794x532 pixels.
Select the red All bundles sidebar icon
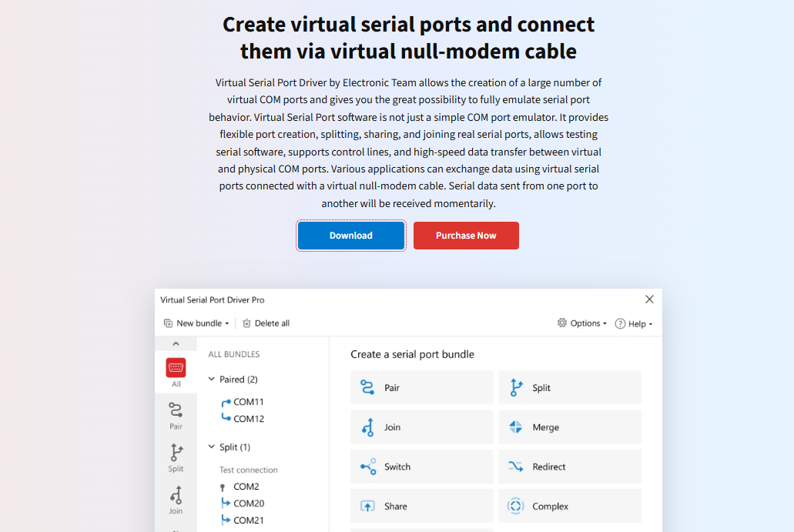[176, 368]
